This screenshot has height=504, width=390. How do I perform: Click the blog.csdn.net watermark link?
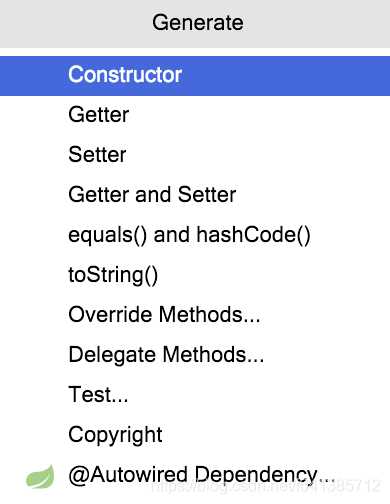tap(266, 486)
